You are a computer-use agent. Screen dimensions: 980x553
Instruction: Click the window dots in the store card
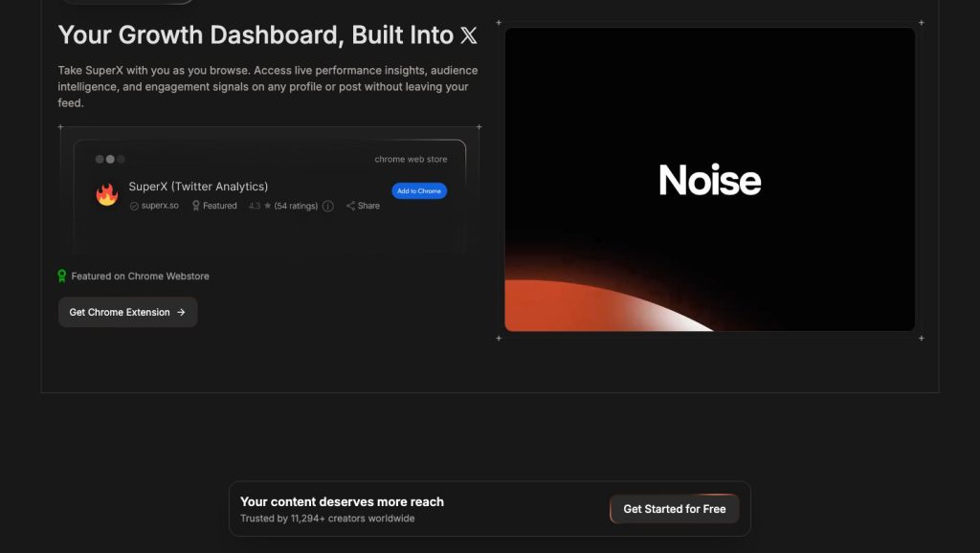tap(110, 160)
